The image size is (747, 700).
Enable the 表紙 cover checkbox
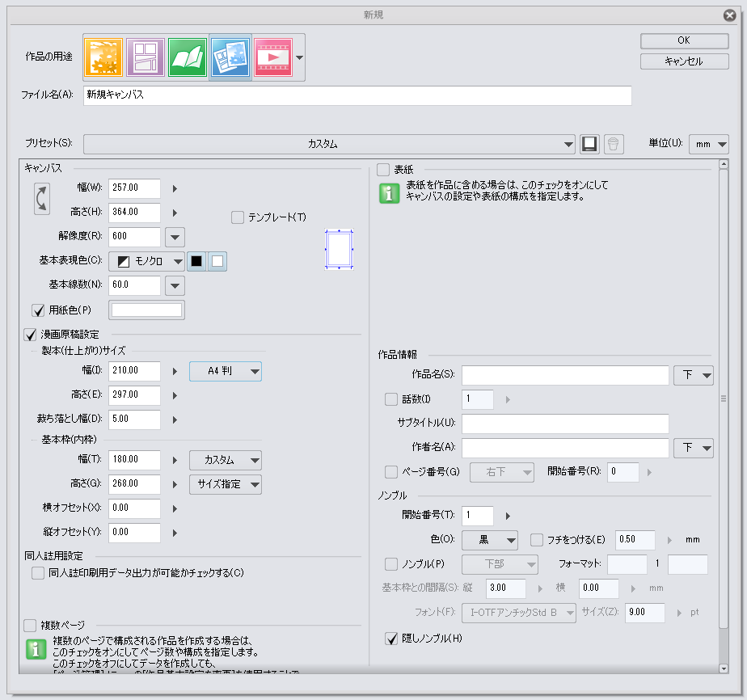coord(383,170)
